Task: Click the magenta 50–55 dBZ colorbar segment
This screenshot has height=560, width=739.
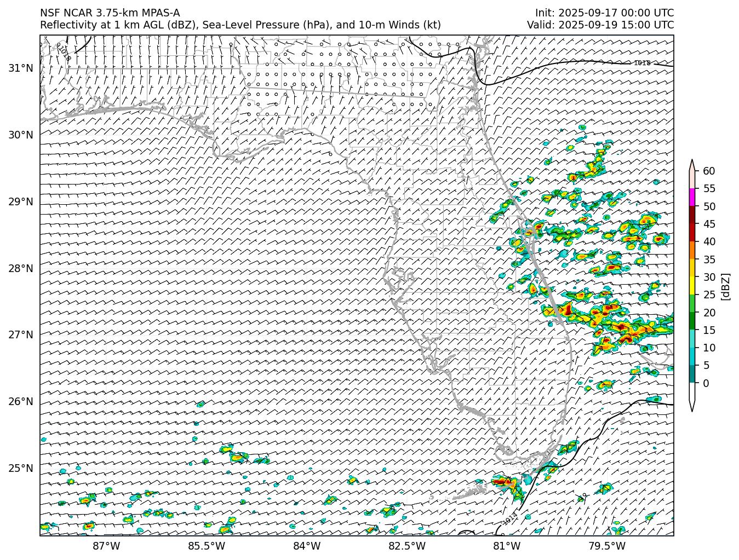Action: point(692,197)
